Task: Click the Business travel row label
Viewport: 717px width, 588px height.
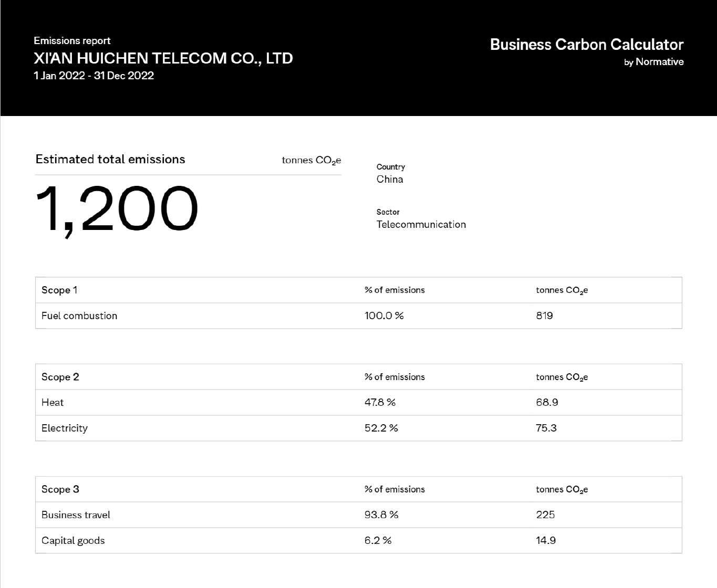Action: (x=76, y=515)
